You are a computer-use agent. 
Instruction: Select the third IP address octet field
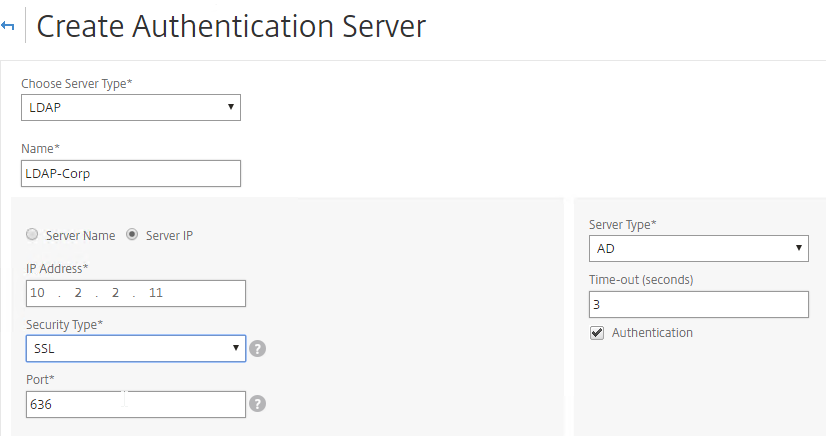tap(115, 293)
